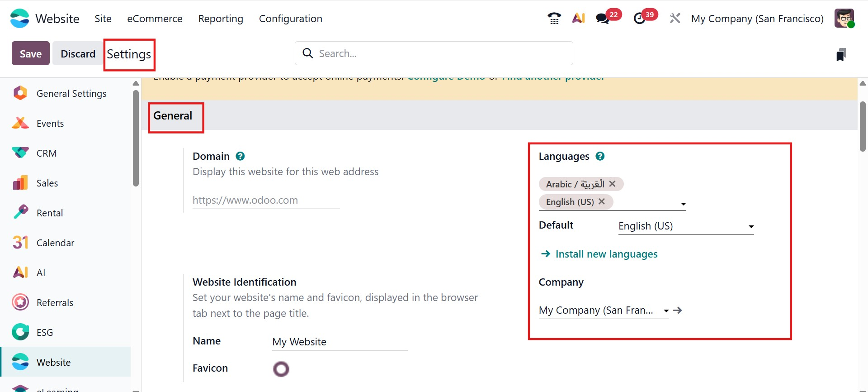Viewport: 868px width, 392px height.
Task: Click the Languages help question icon
Action: [600, 156]
